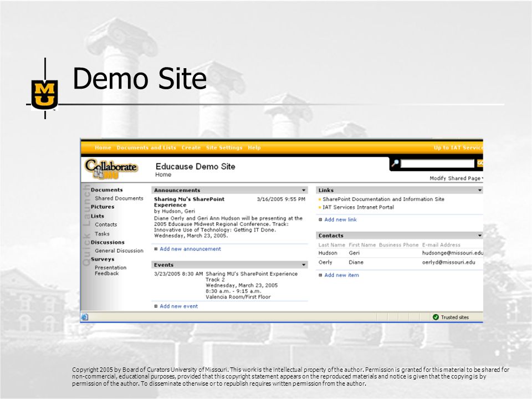The height and width of the screenshot is (399, 532).
Task: Open the Events web part dropdown arrow
Action: [304, 265]
